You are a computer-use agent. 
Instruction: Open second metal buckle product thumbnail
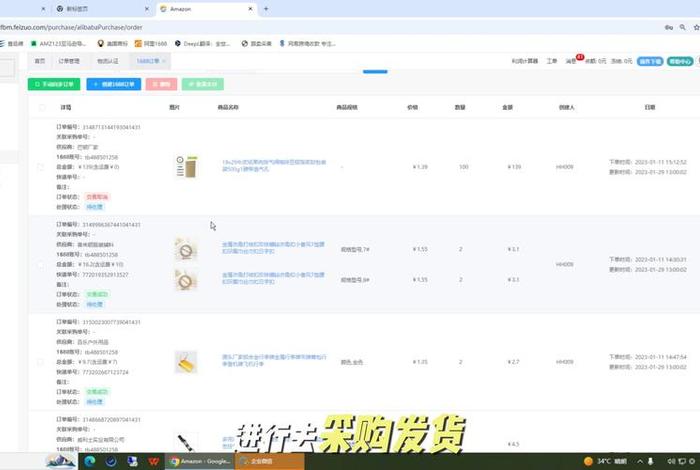click(186, 279)
